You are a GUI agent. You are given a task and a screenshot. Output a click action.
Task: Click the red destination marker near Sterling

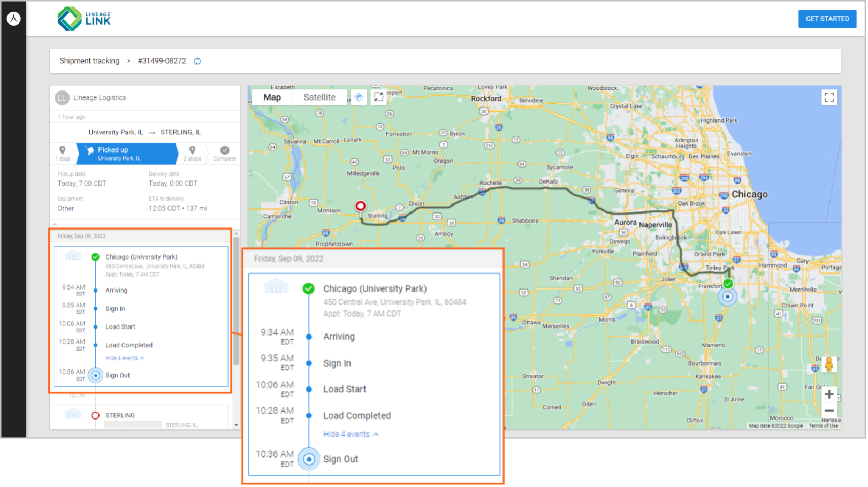coord(361,207)
